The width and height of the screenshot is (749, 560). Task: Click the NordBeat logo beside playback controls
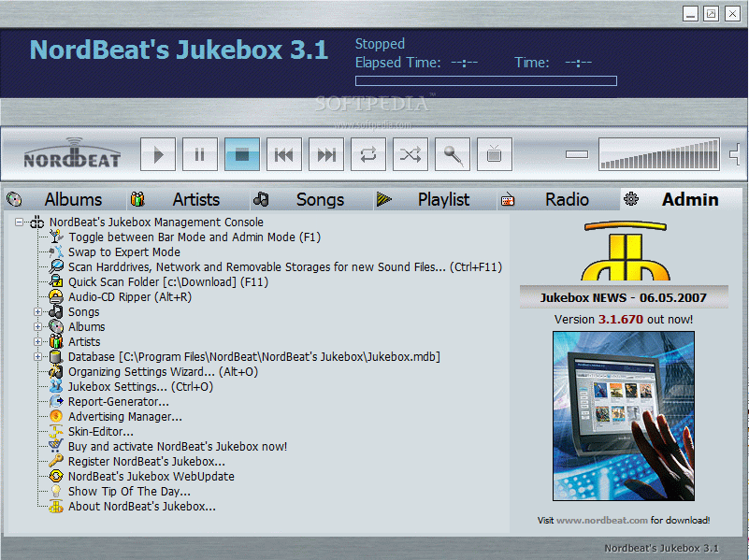(x=72, y=153)
